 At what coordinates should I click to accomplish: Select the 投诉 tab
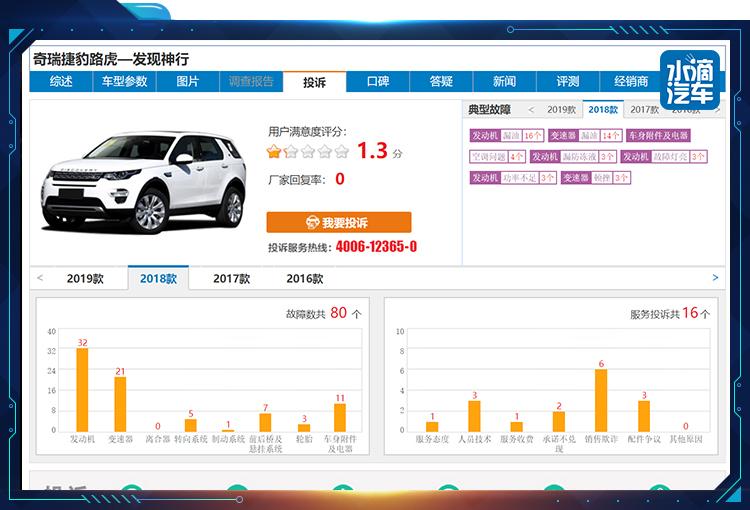[314, 82]
